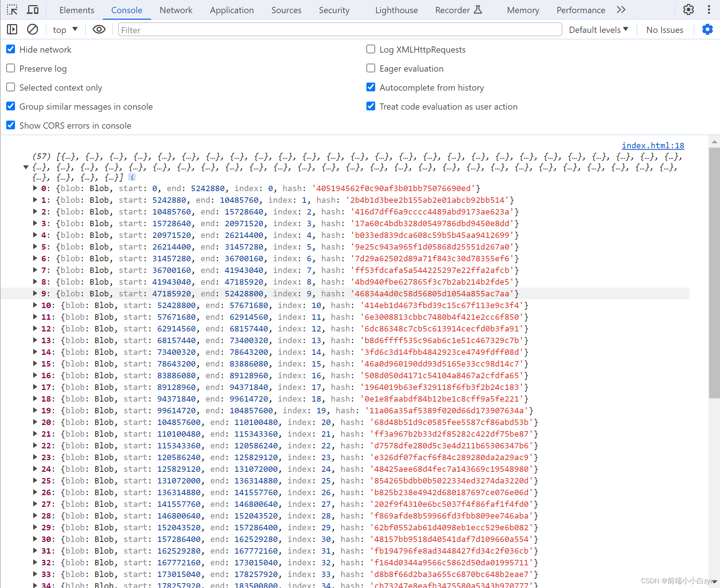Show the console sidebar panel icon
Viewport: 720px width, 588px height.
coord(12,29)
